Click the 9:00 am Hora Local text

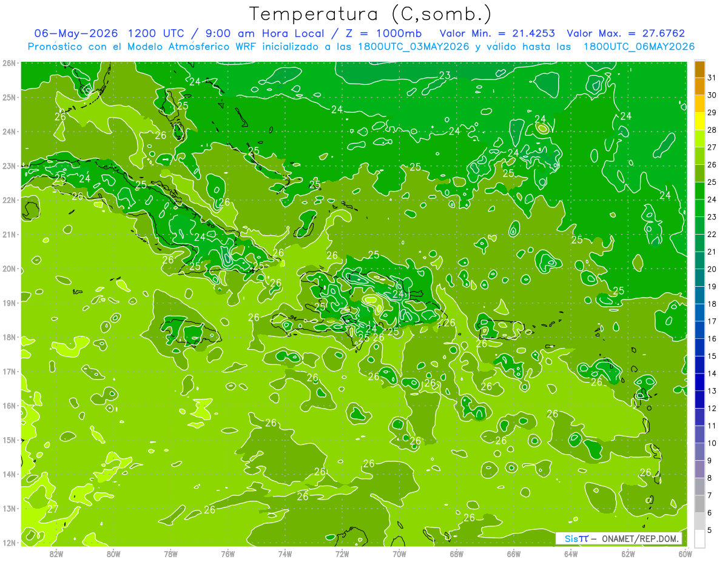click(x=257, y=33)
